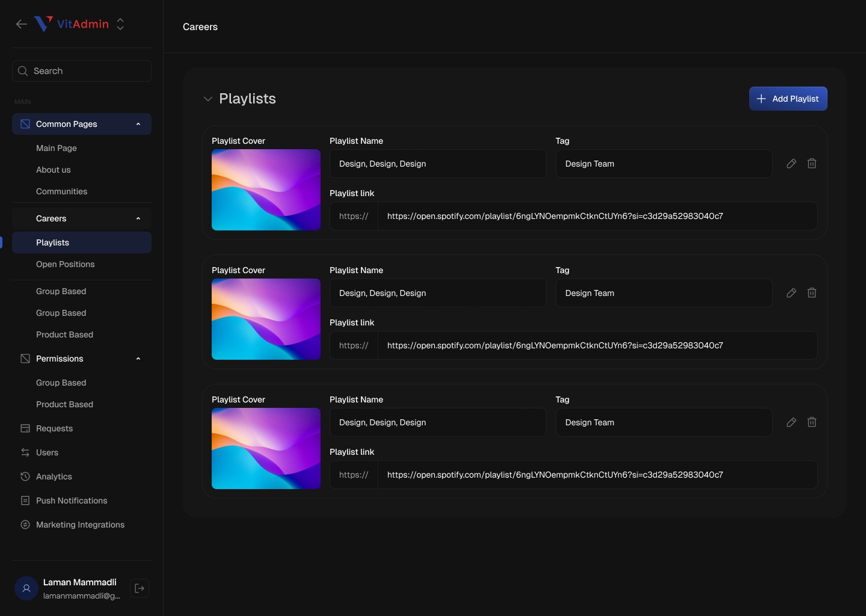Click the third playlist's name field
This screenshot has height=616, width=866.
(x=438, y=422)
